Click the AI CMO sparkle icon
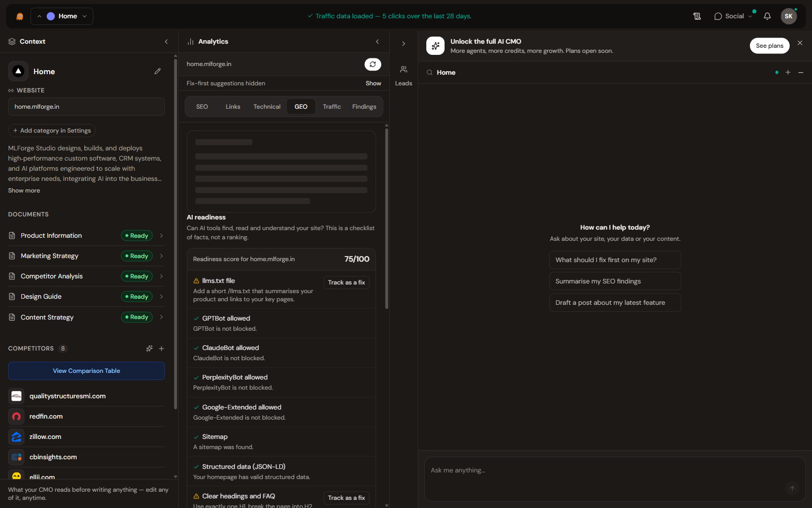Screen dimensions: 812x508 tap(435, 46)
